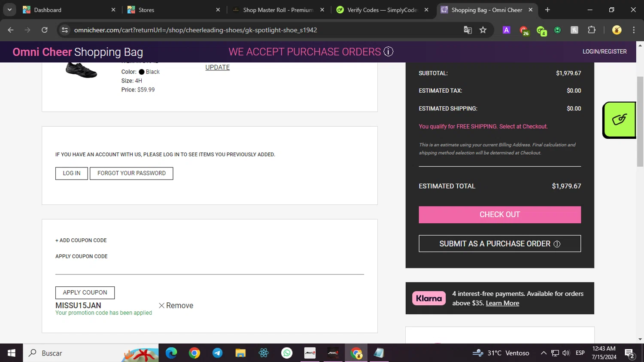The height and width of the screenshot is (362, 644).
Task: Open the red extension with badge 26
Action: [x=524, y=30]
